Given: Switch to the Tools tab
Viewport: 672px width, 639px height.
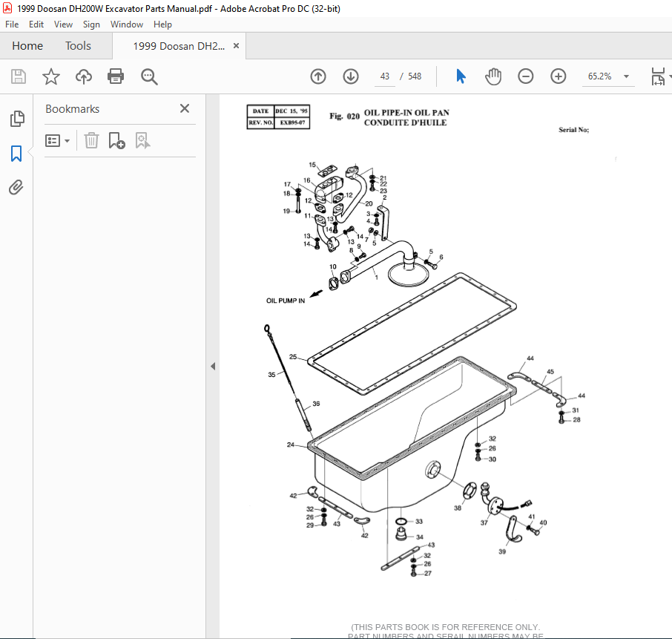Looking at the screenshot, I should click(x=78, y=46).
